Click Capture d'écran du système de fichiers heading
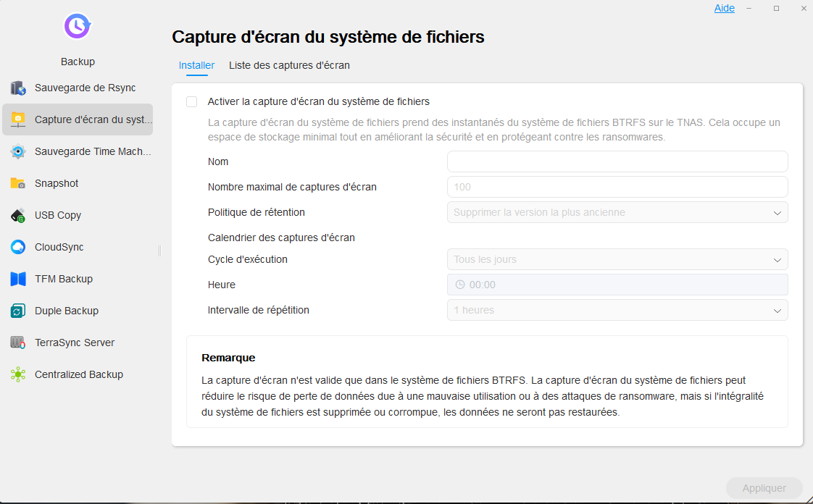The image size is (813, 504). click(328, 37)
